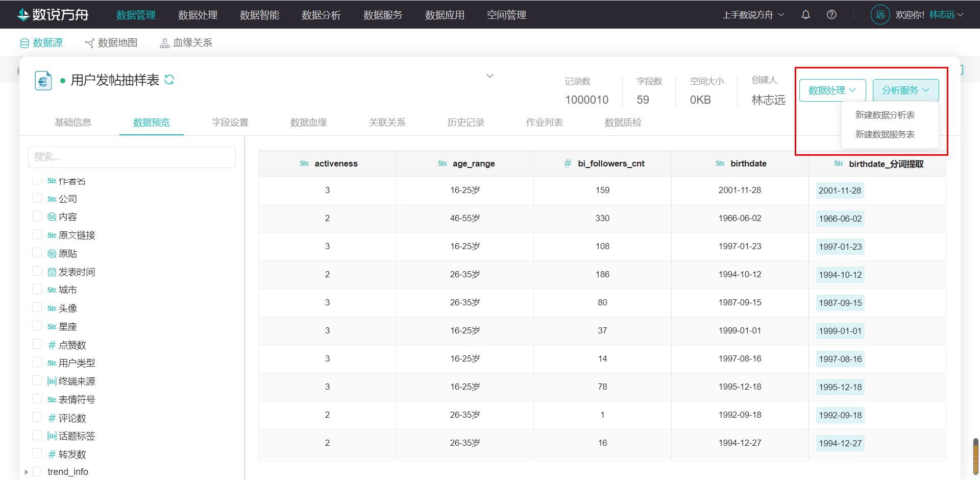The image size is (980, 480).
Task: Check the 表情符号 field checkbox
Action: pyautogui.click(x=37, y=398)
